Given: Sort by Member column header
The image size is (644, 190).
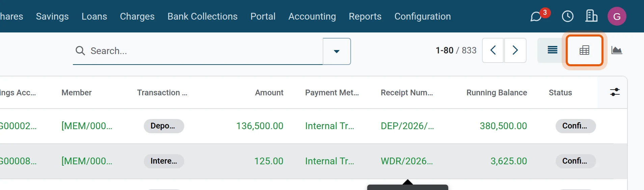Looking at the screenshot, I should 77,93.
